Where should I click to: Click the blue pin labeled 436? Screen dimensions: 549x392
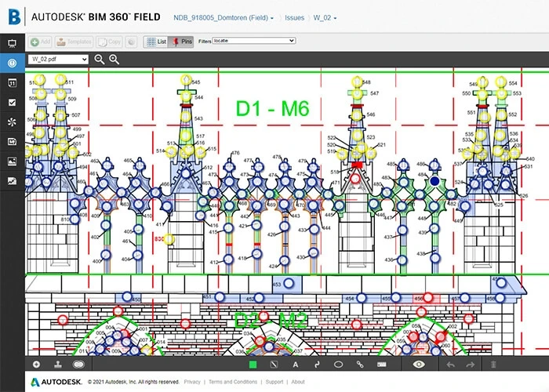(x=402, y=260)
